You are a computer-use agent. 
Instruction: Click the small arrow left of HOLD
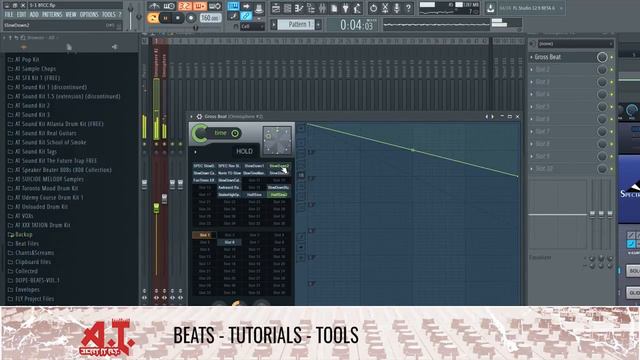196,152
